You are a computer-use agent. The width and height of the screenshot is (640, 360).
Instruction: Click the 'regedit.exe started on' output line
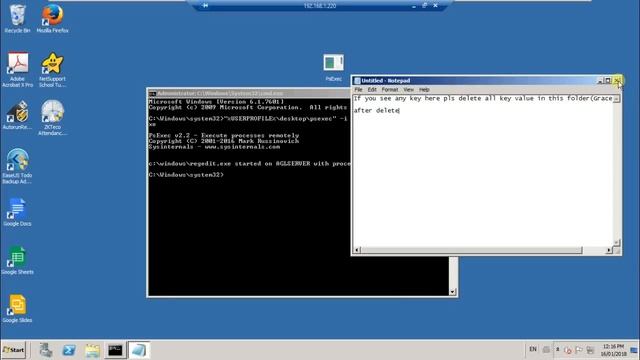249,163
